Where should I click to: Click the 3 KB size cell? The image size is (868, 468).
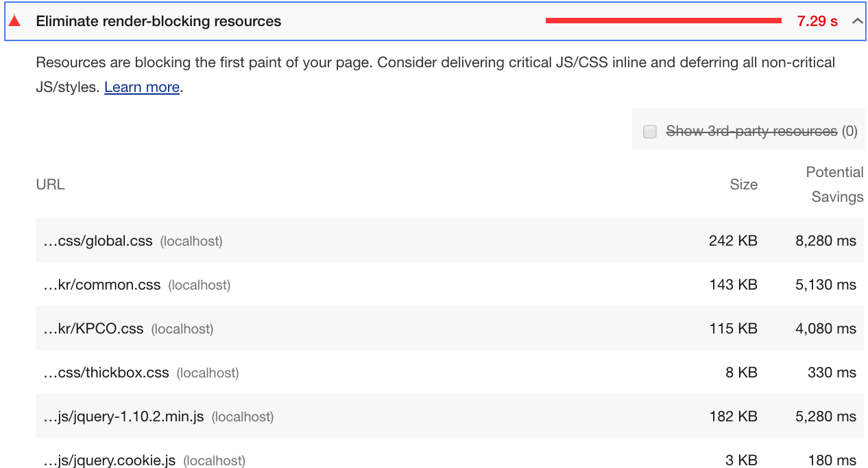[741, 460]
